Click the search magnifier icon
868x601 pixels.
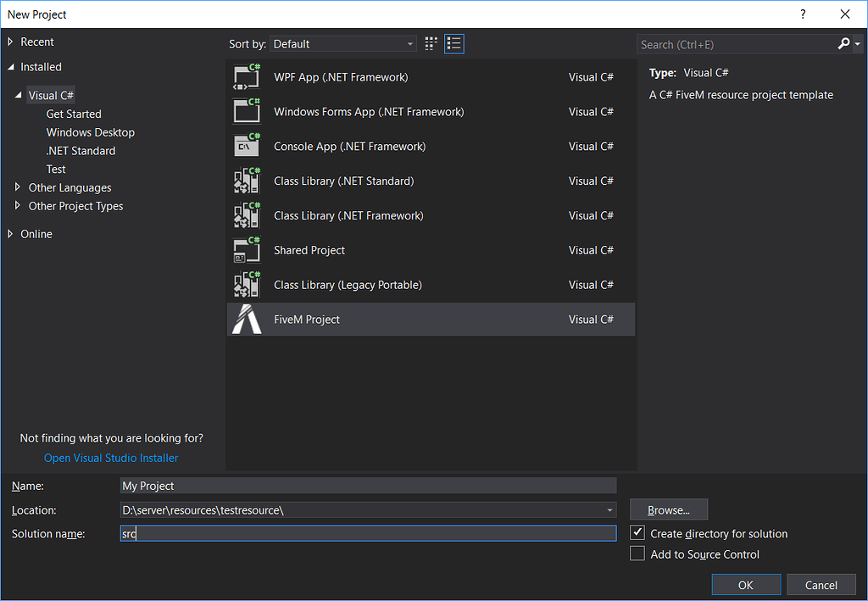point(843,43)
